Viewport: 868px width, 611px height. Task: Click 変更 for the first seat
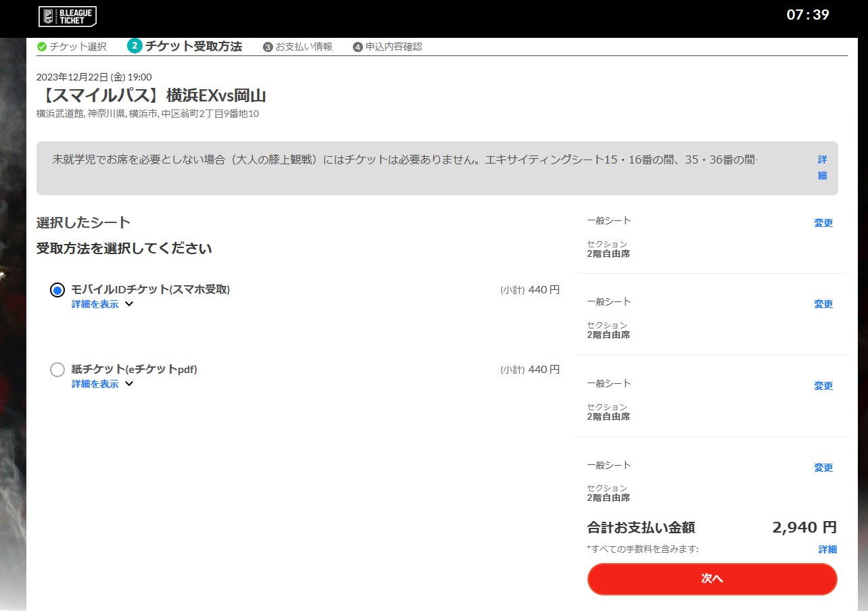tap(823, 223)
